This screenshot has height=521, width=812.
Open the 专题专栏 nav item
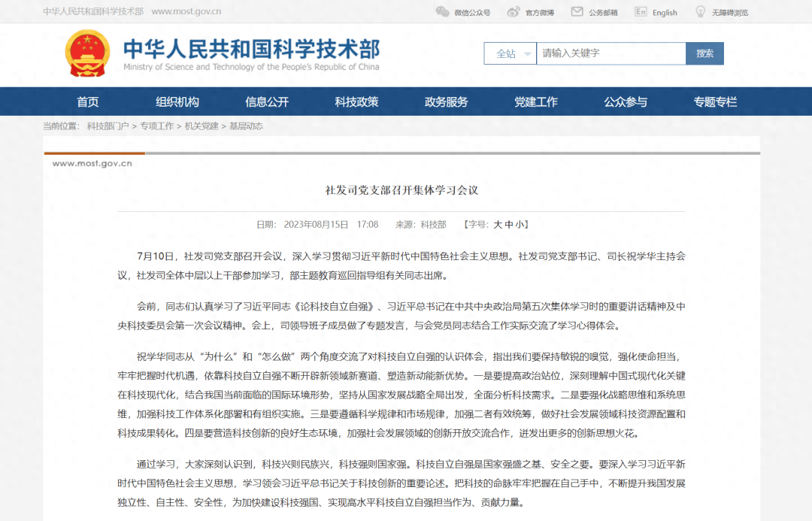tap(715, 102)
